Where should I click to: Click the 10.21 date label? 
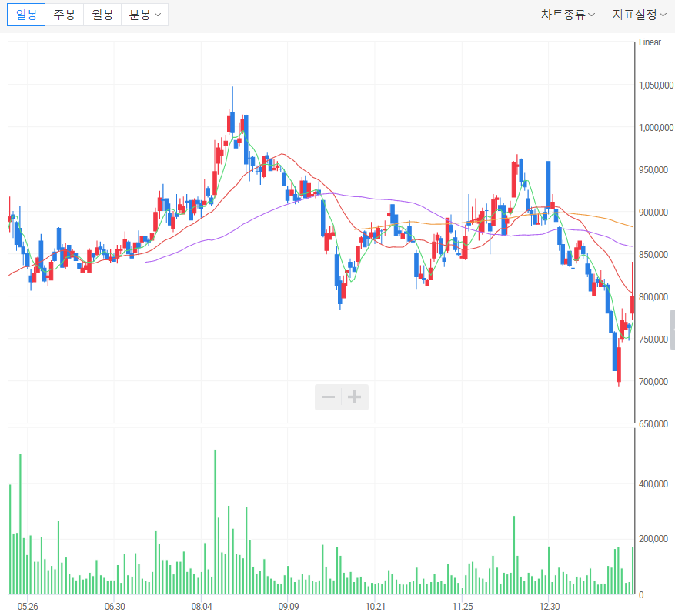(376, 607)
